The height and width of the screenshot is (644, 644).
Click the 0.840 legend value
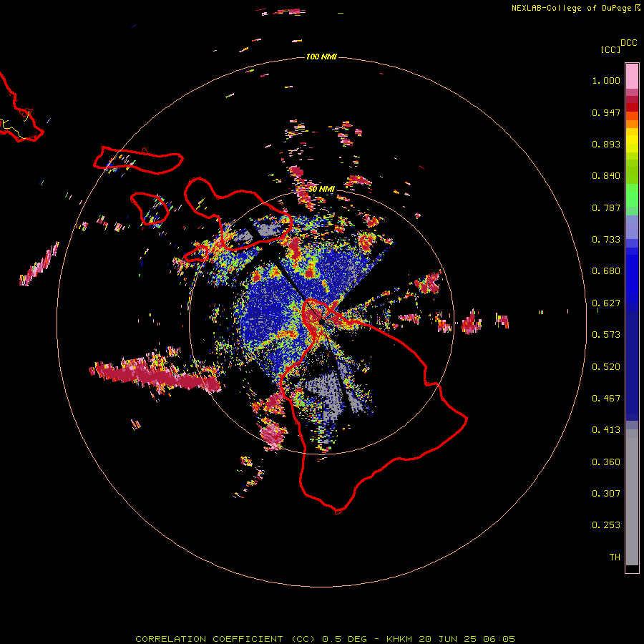coord(606,176)
